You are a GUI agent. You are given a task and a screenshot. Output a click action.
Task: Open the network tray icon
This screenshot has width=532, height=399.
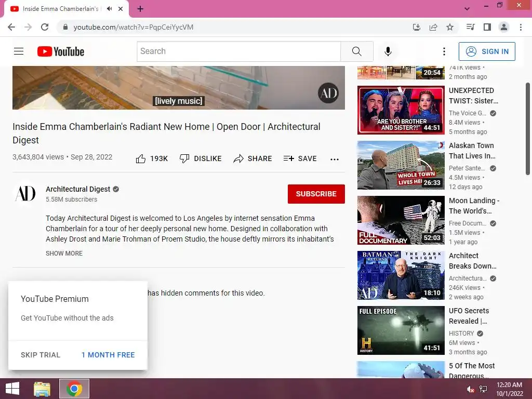tap(483, 389)
